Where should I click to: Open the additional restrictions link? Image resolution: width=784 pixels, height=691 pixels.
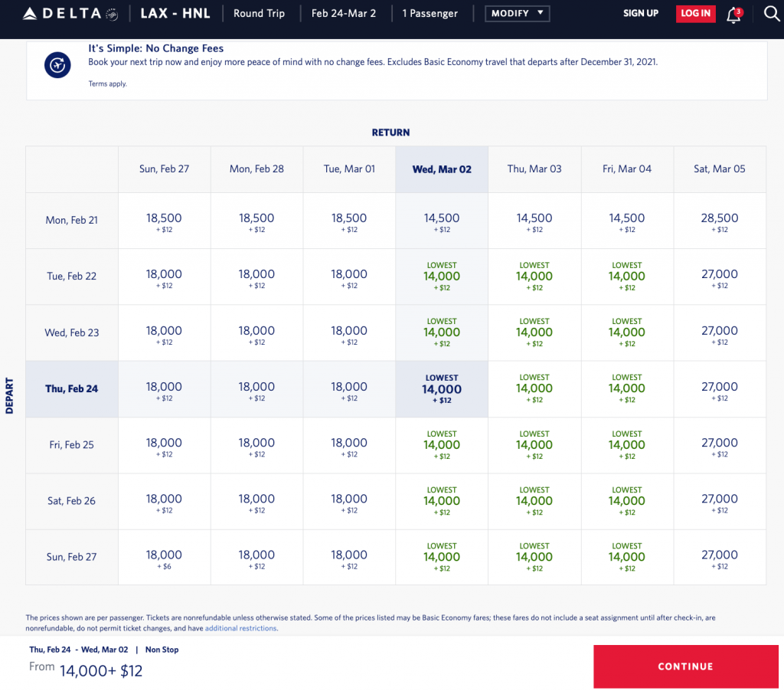coord(240,628)
